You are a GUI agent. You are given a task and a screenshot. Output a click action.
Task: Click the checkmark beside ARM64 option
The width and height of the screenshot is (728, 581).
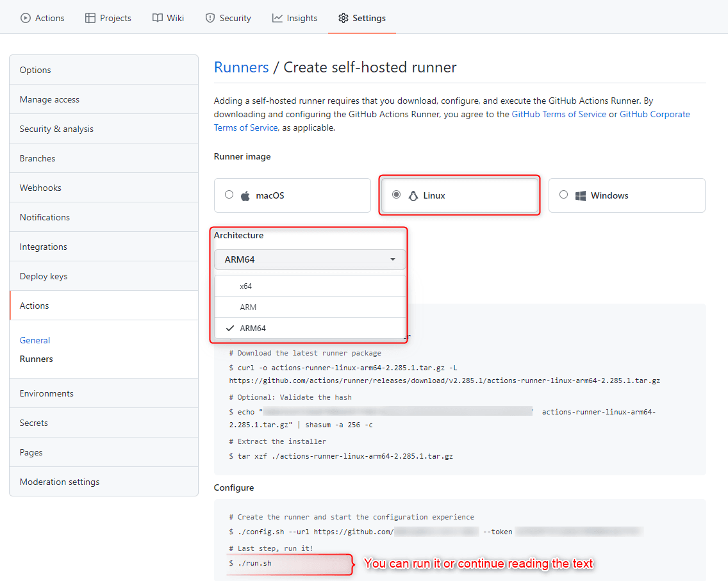click(x=230, y=328)
